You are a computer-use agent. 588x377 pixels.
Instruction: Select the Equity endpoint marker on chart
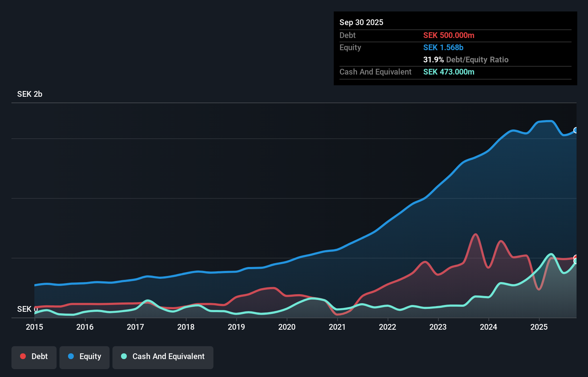(x=576, y=130)
